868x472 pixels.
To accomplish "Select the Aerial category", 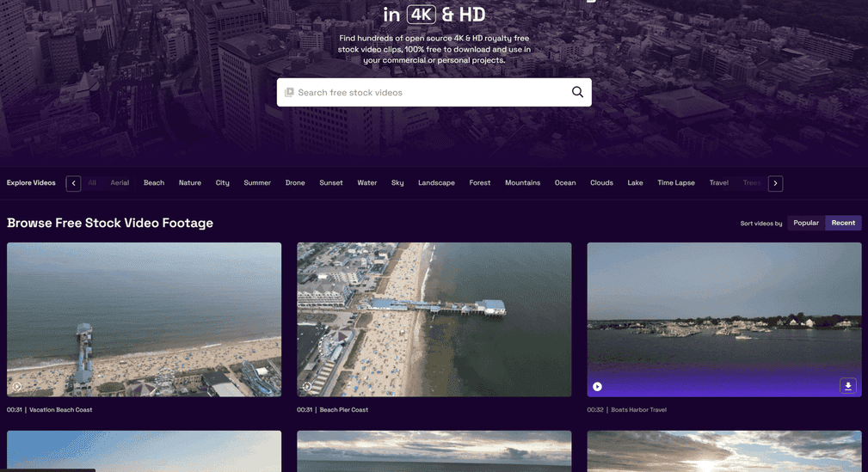I will tap(120, 182).
